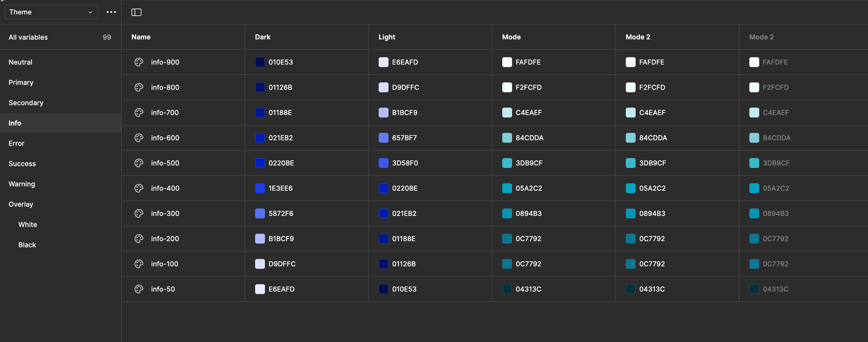Select the Info group
868x342 pixels.
[x=60, y=123]
